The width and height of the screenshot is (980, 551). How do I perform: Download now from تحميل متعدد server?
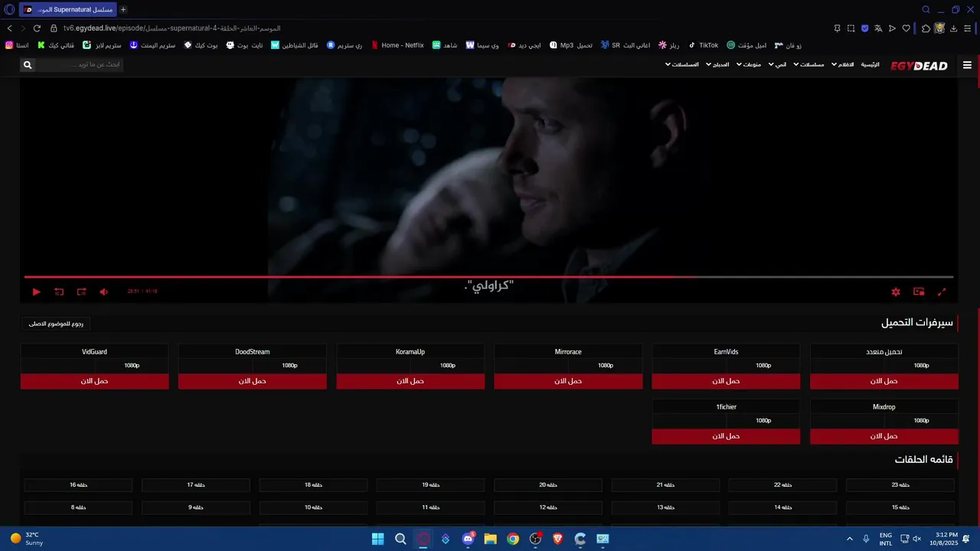click(x=884, y=381)
